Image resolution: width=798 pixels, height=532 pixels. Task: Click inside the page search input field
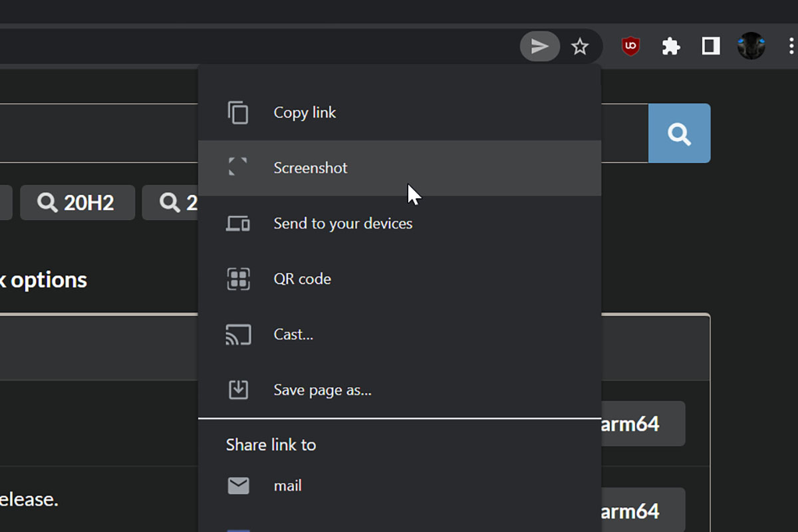point(99,133)
